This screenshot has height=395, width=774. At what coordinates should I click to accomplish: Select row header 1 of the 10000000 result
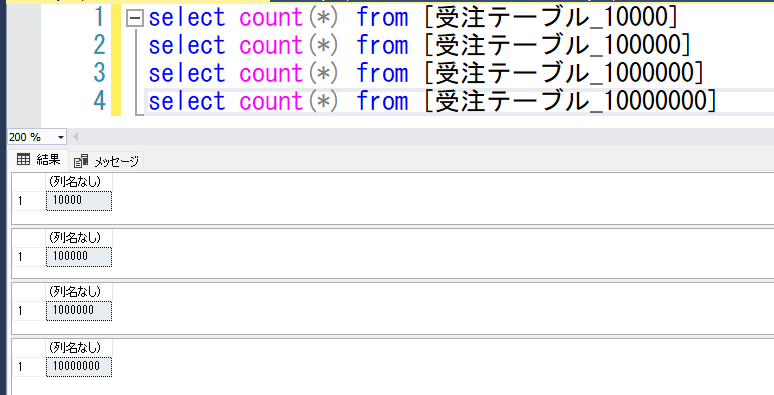(x=29, y=366)
